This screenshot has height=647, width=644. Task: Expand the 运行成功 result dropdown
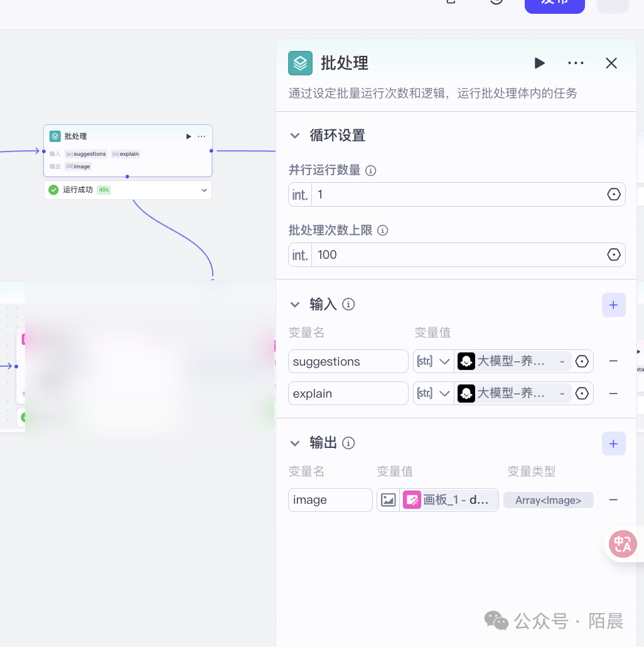[204, 190]
